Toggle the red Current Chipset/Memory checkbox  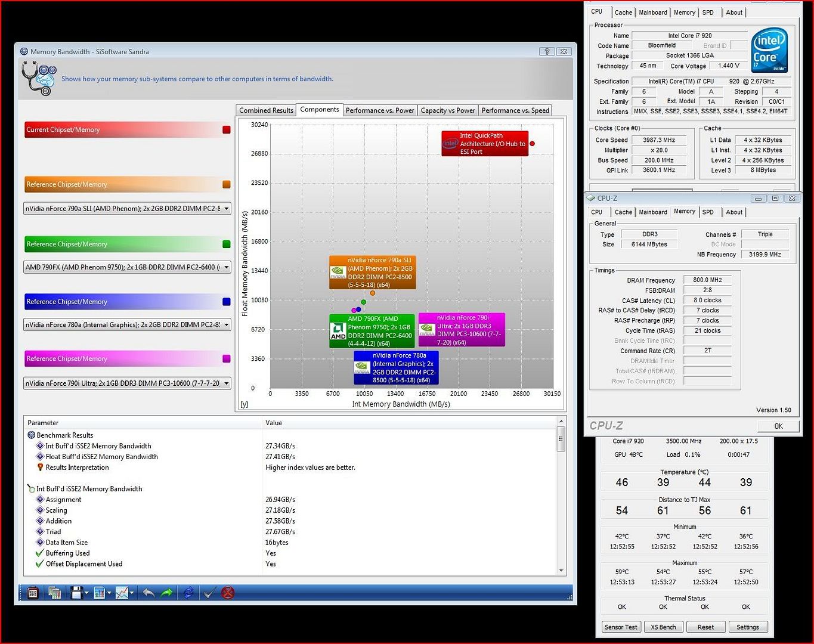(x=227, y=129)
